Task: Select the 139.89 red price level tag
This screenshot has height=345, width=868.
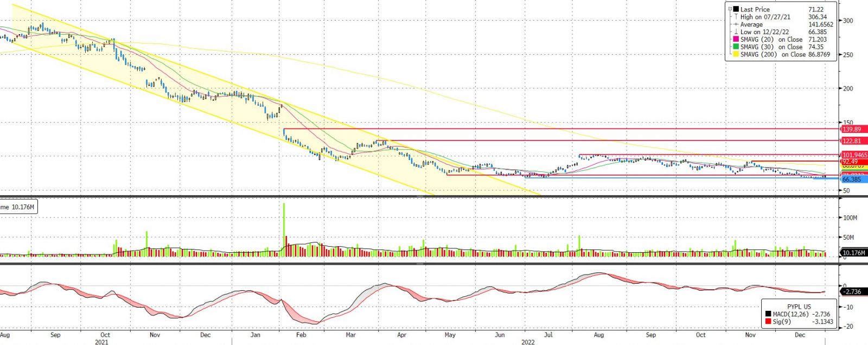Action: [853, 129]
